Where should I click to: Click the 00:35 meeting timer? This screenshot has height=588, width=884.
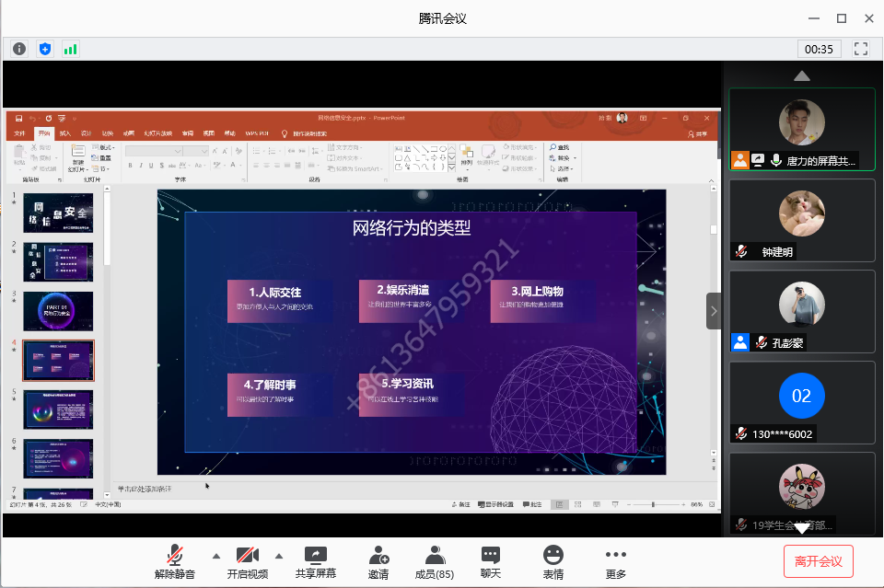[x=818, y=49]
